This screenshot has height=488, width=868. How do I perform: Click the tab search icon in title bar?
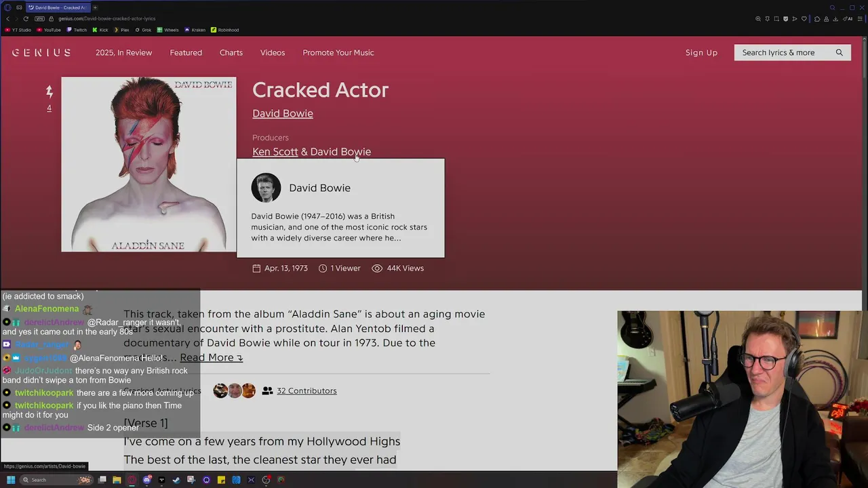tap(832, 7)
